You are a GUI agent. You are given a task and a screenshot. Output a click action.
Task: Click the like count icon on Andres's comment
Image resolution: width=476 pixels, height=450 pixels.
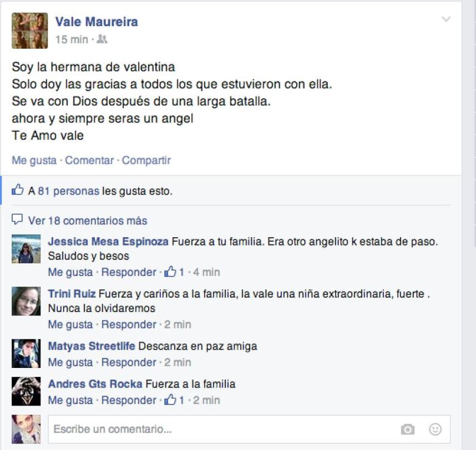[170, 400]
